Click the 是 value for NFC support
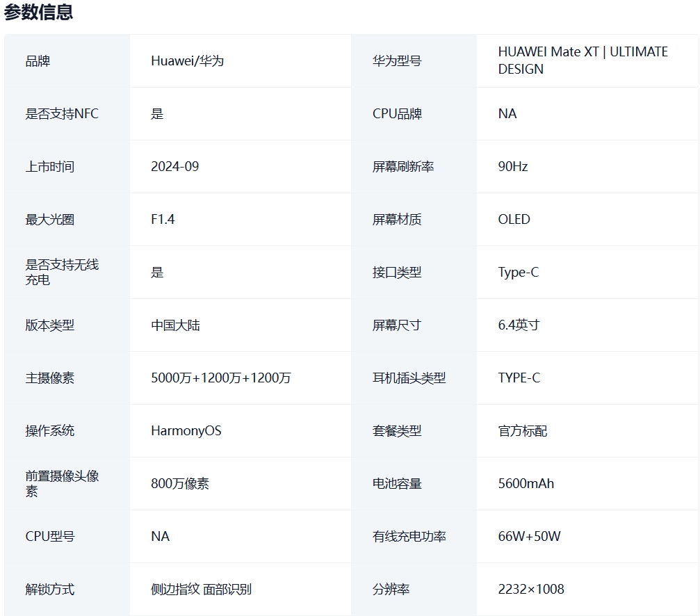Screen dimensions: 700x616 click(157, 113)
